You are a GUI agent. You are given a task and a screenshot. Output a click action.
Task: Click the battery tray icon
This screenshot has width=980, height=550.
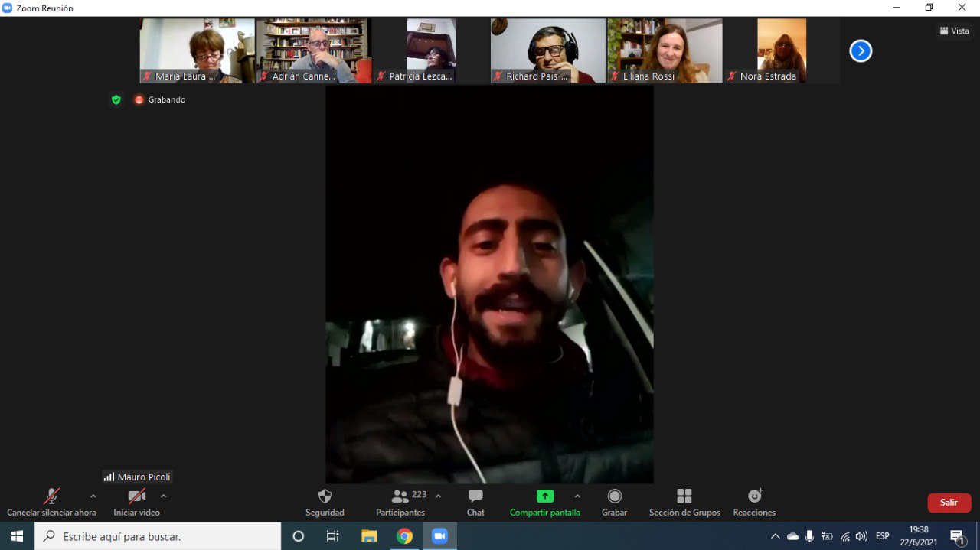(827, 536)
